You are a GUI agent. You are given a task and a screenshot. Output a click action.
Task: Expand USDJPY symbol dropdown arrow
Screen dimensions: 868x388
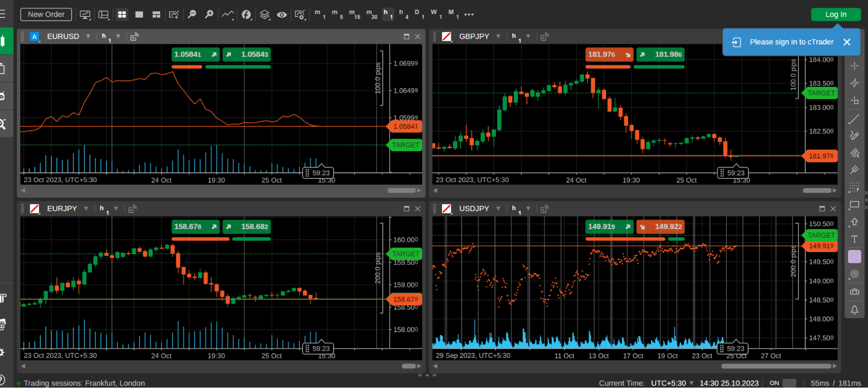click(498, 209)
